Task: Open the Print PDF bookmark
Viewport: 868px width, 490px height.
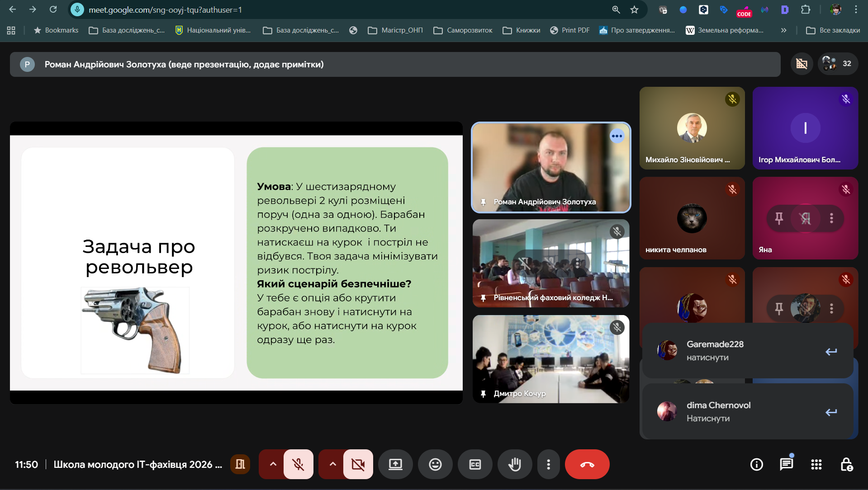Action: (570, 30)
